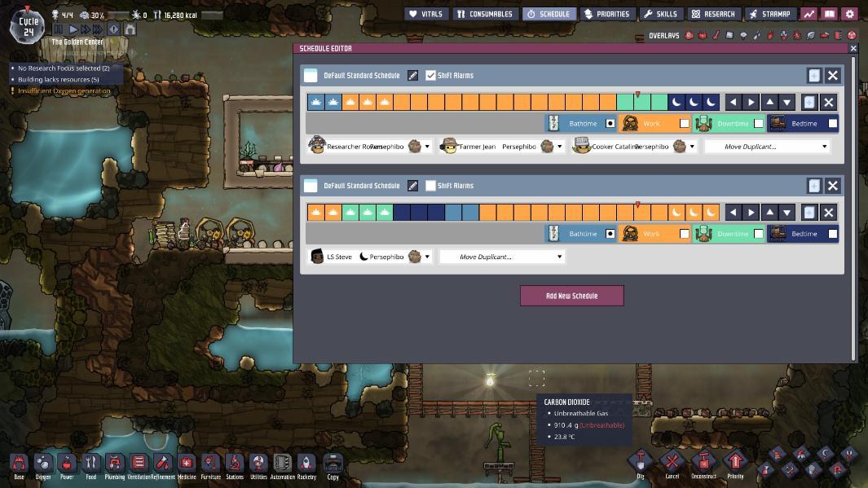This screenshot has height=488, width=868.
Task: Expand Cooker Catalina dropdown arrow
Action: pos(692,147)
